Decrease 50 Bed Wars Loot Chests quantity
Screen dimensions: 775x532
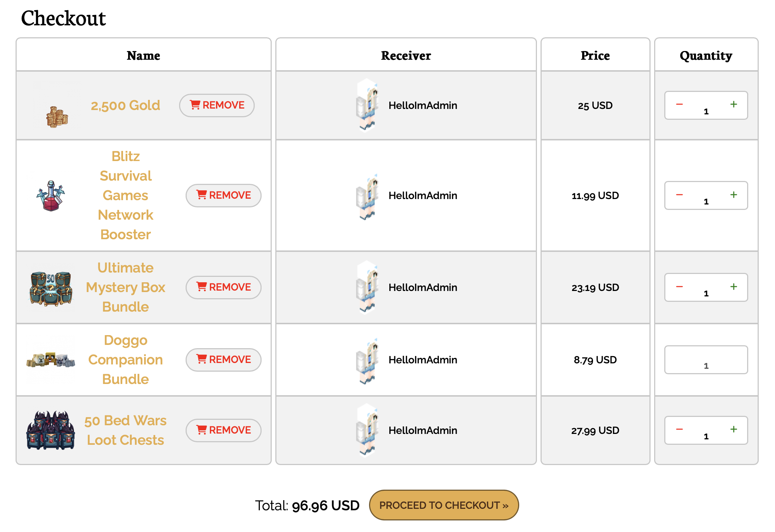(x=679, y=429)
